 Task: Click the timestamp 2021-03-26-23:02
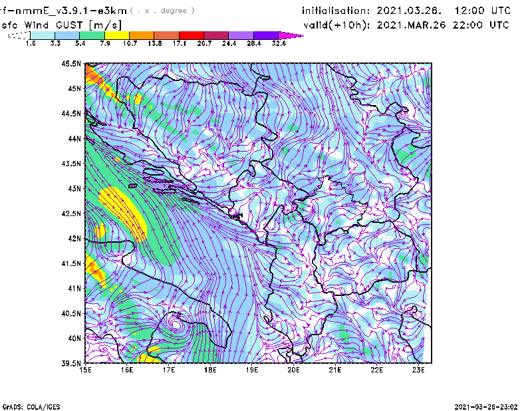pyautogui.click(x=486, y=407)
